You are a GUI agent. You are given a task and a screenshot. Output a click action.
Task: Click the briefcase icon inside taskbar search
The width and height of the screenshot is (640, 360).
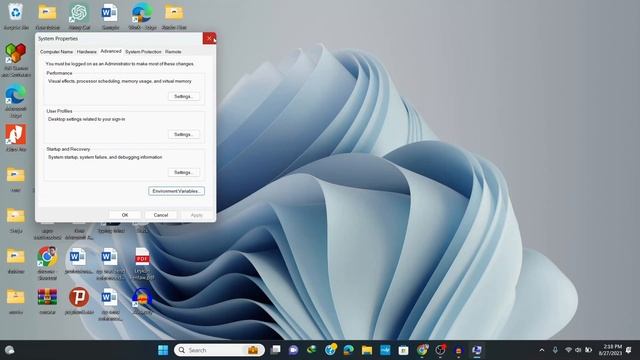253,350
